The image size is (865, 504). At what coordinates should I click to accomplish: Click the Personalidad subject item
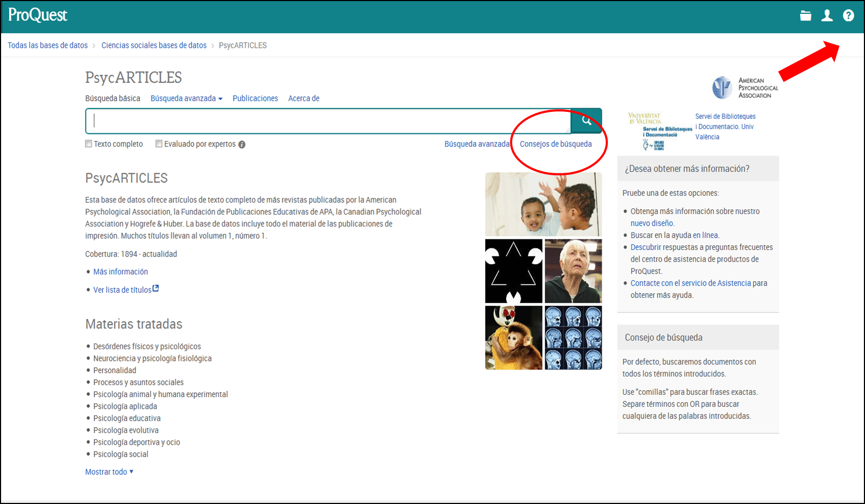pos(115,370)
